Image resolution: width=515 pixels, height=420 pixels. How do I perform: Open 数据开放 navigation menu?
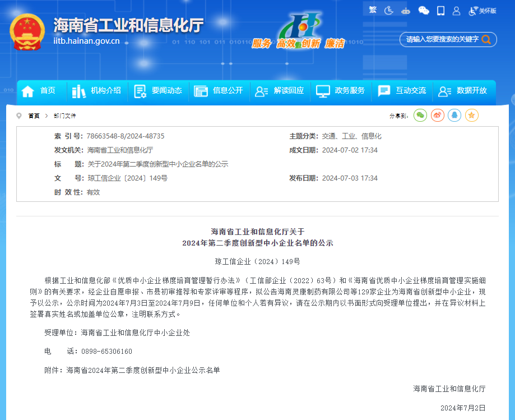[x=463, y=91]
